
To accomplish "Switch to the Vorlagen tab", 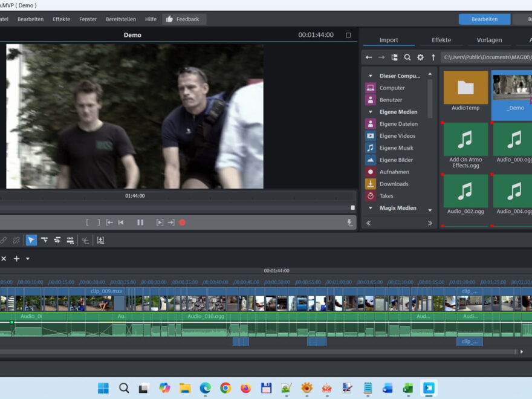I will pyautogui.click(x=488, y=39).
